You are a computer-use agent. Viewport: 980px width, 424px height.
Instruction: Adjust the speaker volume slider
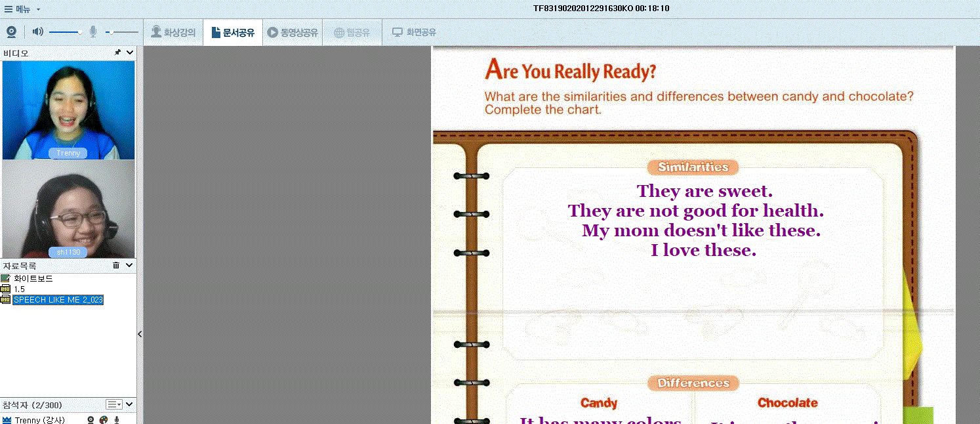click(x=65, y=32)
